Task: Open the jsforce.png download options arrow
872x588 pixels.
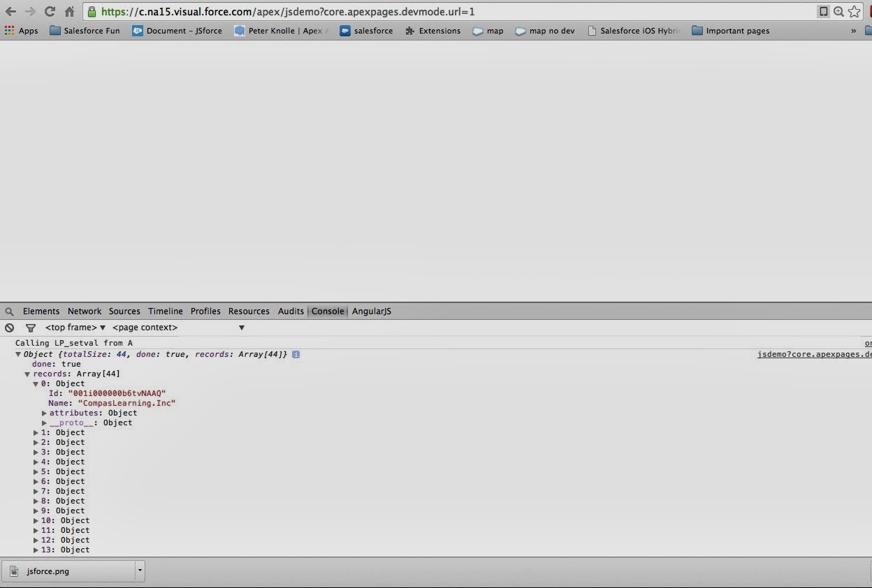Action: click(x=140, y=571)
